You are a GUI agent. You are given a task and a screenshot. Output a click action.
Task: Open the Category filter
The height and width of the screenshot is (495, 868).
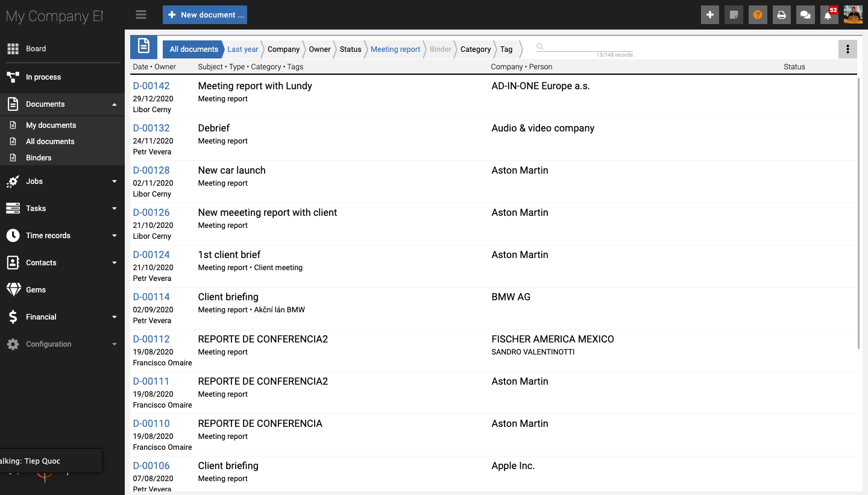point(476,49)
